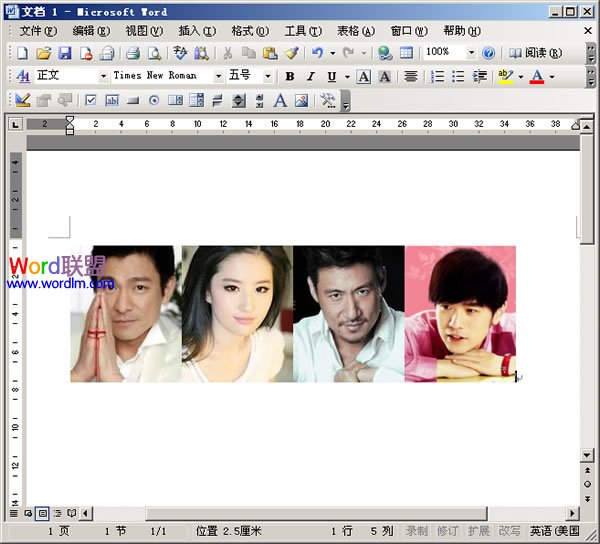Open the 插入 menu

(x=194, y=31)
